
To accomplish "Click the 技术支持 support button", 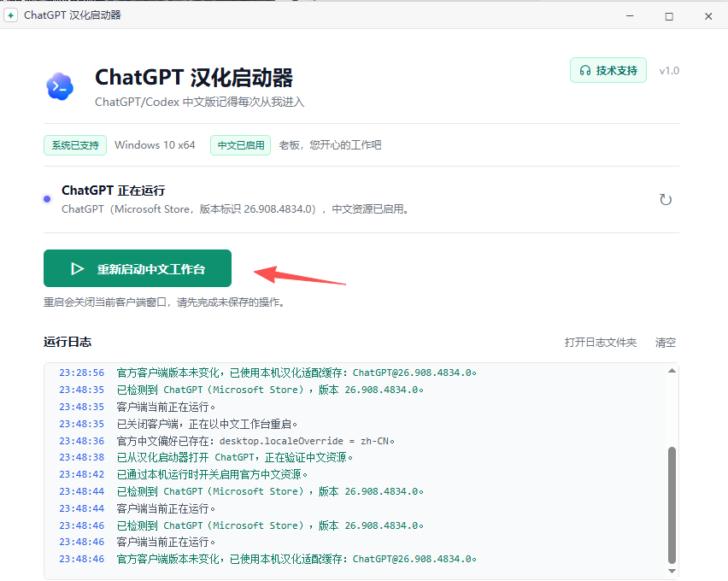I will [x=608, y=70].
